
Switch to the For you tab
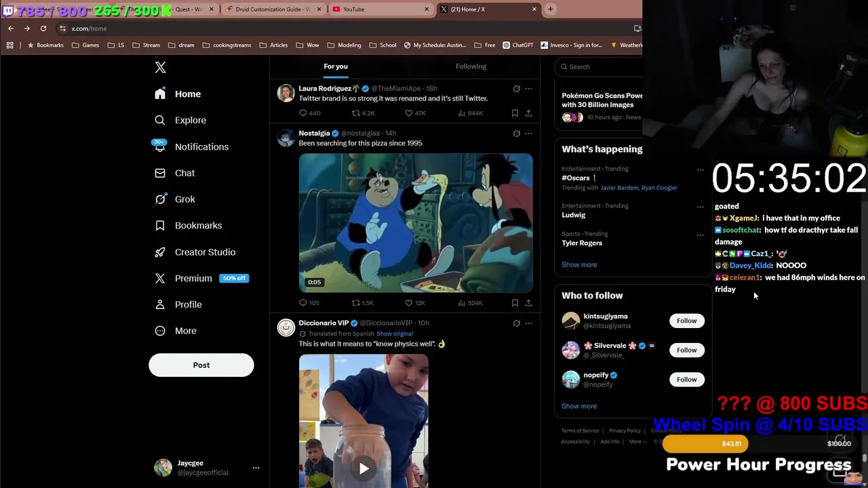[x=336, y=66]
